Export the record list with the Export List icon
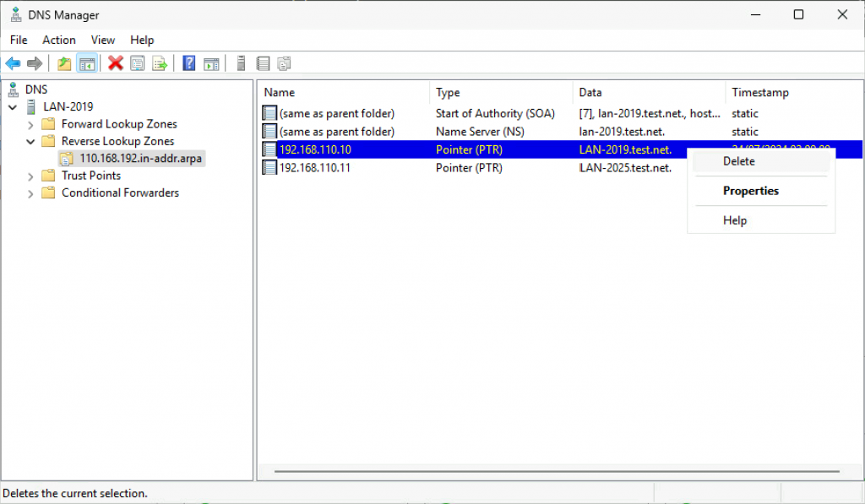 coord(158,62)
